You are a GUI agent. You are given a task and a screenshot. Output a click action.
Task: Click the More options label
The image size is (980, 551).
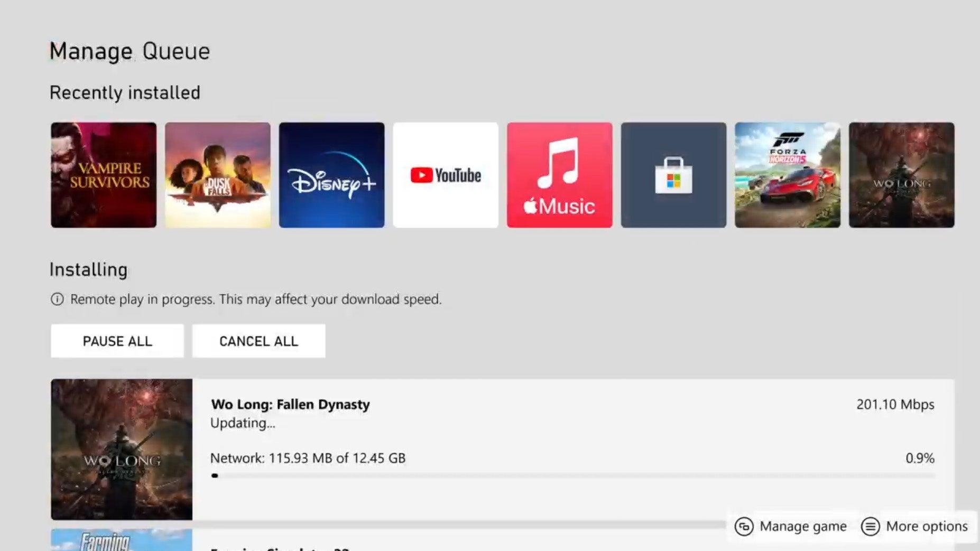(x=927, y=526)
